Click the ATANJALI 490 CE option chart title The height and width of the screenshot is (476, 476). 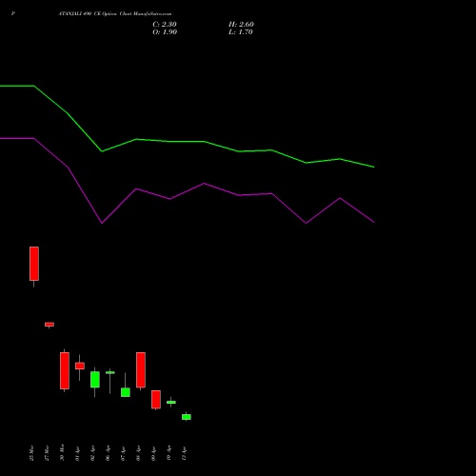[114, 14]
